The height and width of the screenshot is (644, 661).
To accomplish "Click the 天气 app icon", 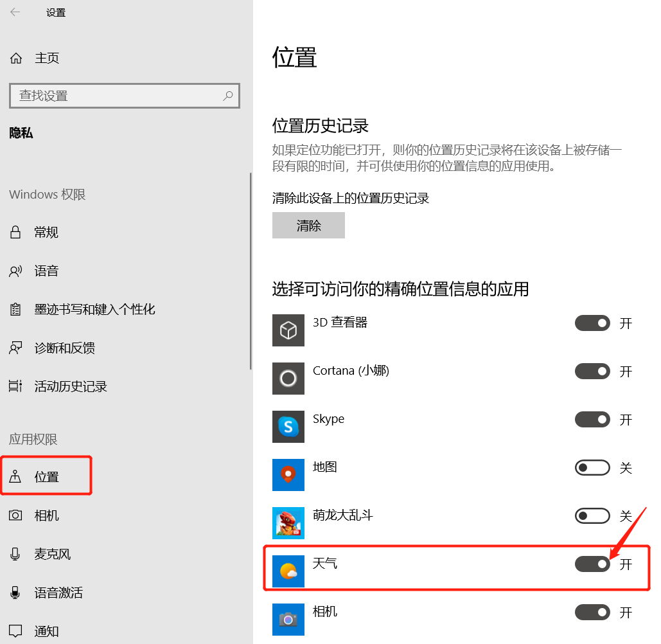I will (x=288, y=571).
